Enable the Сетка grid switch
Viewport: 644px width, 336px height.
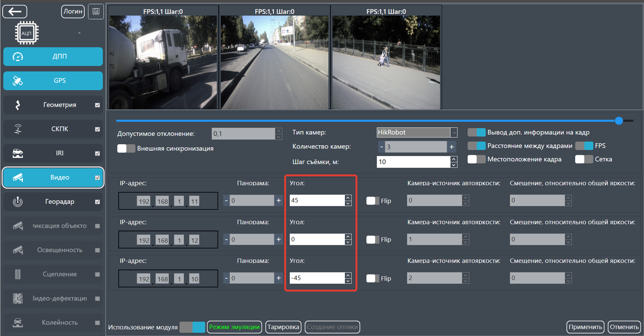coord(584,159)
